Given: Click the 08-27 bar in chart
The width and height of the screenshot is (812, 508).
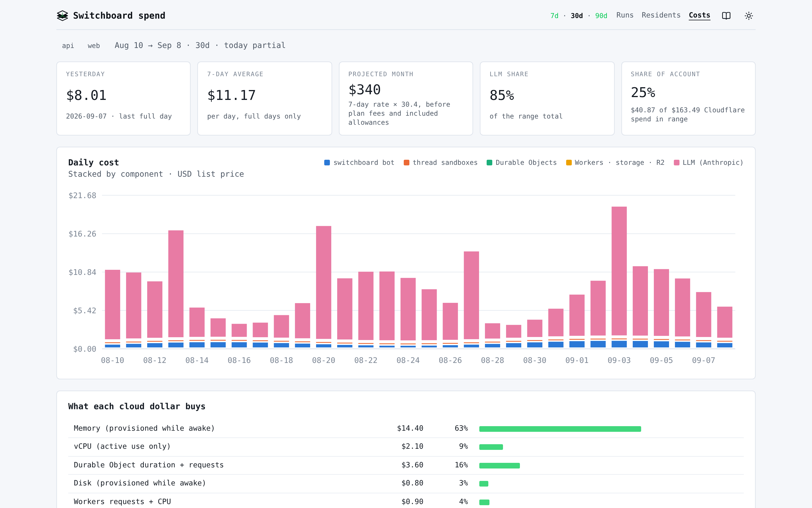Looking at the screenshot, I should [x=471, y=299].
